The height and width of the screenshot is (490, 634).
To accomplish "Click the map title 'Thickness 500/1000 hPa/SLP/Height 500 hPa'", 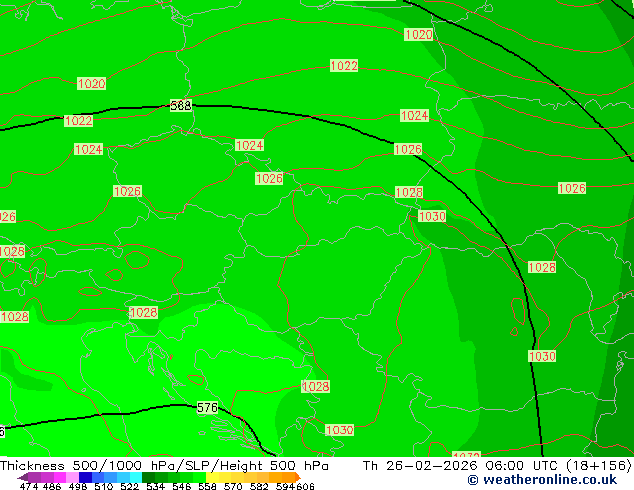I will click(x=164, y=466).
